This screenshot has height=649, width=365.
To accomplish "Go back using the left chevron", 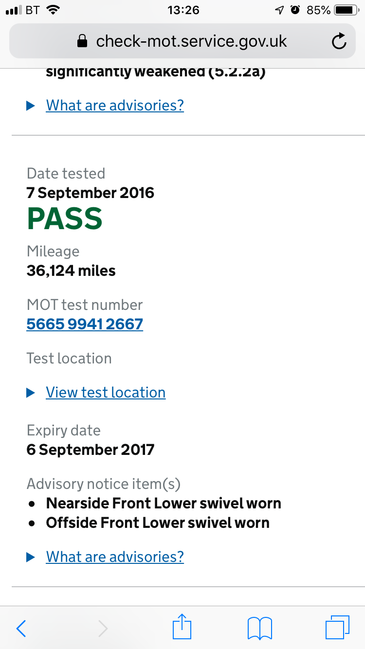I will tap(21, 629).
